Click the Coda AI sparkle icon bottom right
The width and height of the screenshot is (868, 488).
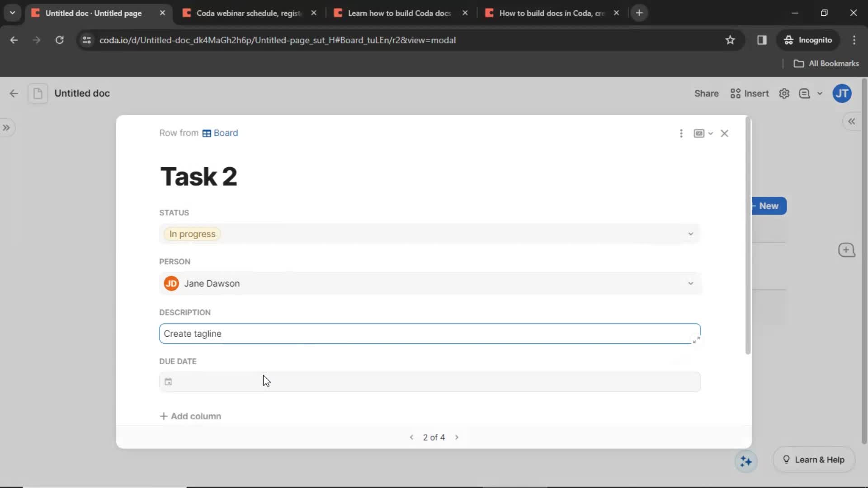coord(746,460)
